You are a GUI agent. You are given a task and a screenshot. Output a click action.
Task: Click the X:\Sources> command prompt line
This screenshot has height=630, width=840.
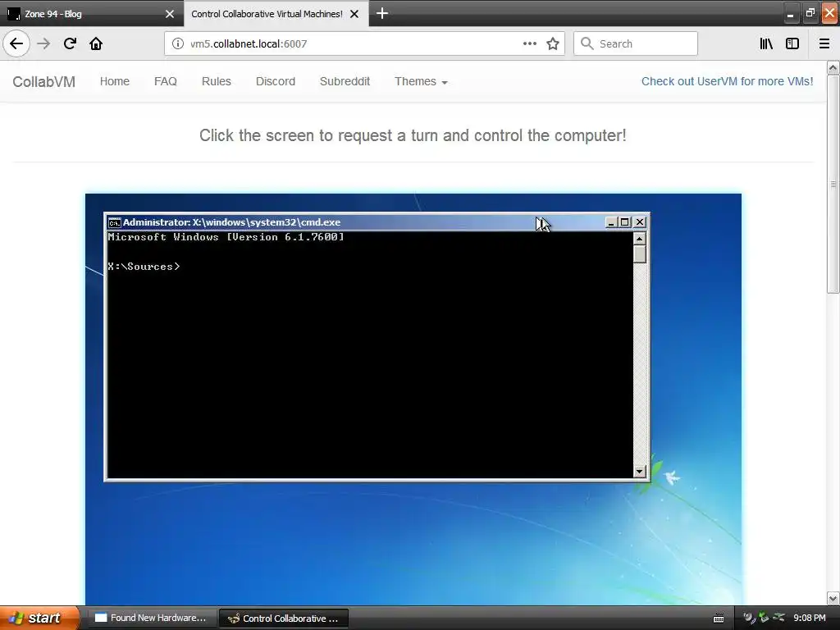(144, 267)
